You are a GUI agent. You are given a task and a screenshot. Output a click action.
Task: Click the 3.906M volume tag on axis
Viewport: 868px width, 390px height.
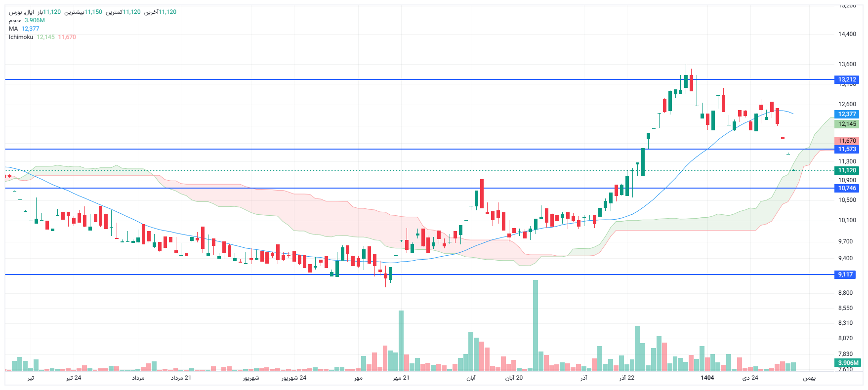point(848,362)
